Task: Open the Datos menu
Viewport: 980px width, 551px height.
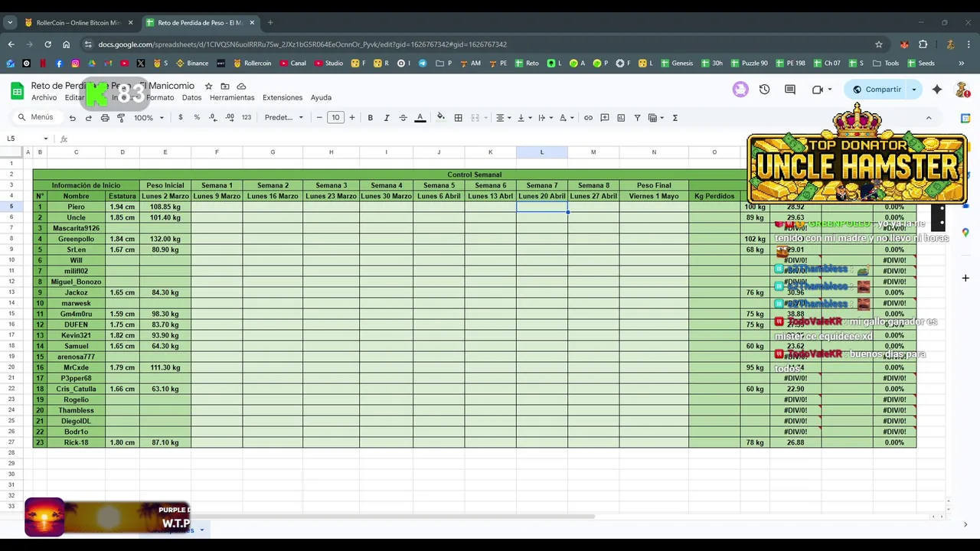Action: 191,98
